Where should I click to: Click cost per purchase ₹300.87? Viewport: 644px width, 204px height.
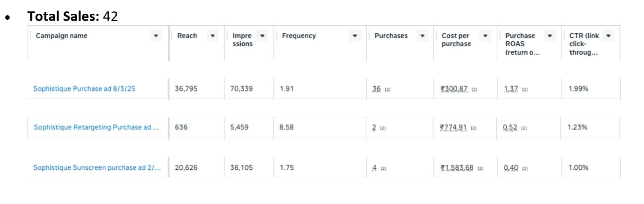(x=454, y=89)
